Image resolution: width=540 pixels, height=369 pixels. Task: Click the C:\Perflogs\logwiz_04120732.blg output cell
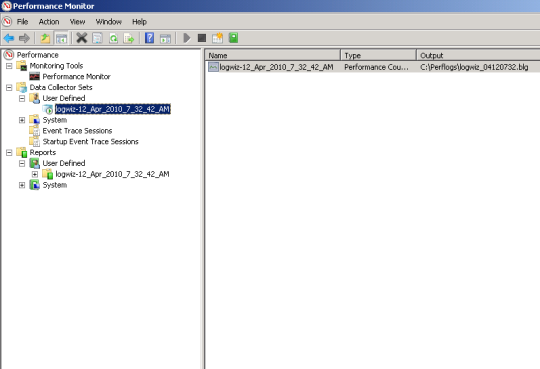474,67
